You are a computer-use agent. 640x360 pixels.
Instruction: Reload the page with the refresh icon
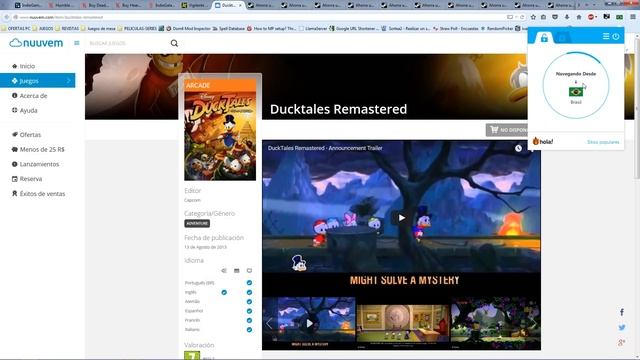point(522,17)
